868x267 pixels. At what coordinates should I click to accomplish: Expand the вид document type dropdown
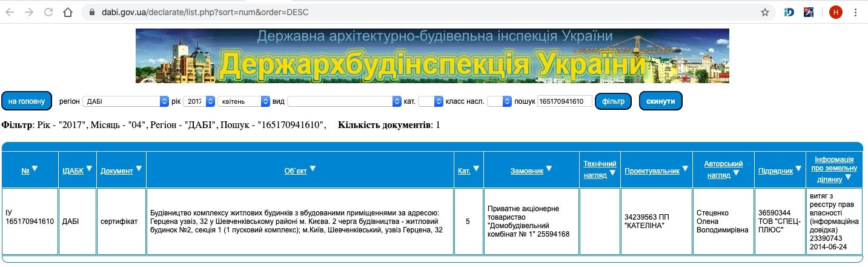coord(344,101)
